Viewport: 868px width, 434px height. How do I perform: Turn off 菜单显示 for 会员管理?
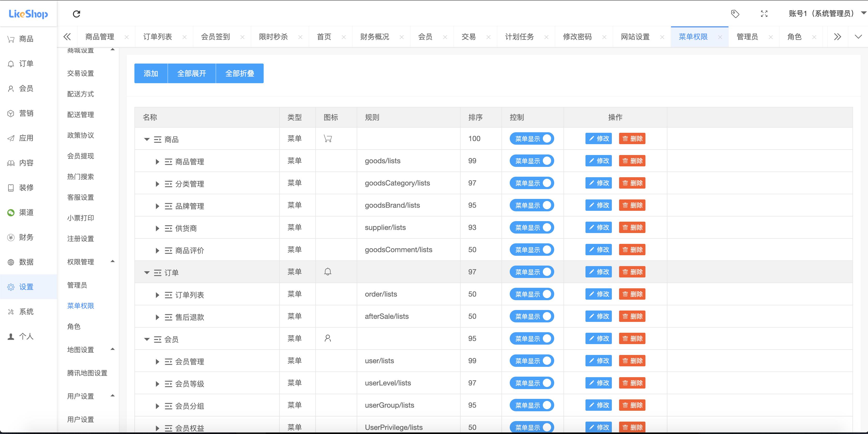tap(531, 361)
